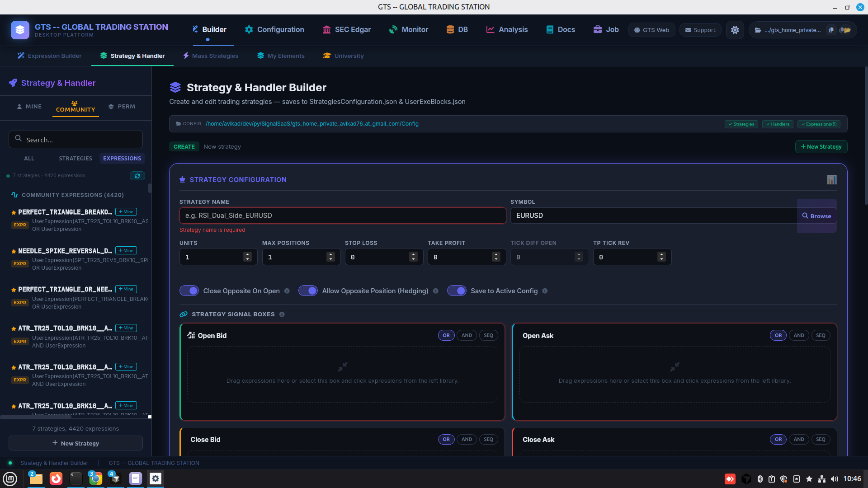Click info icon next to Allow Opposite Position
This screenshot has height=488, width=868.
tap(436, 291)
